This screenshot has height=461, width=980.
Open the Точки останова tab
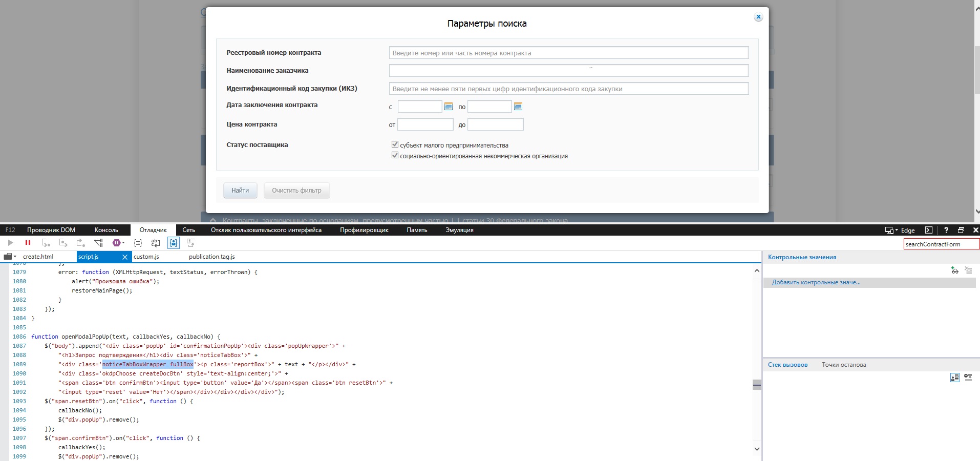point(843,365)
